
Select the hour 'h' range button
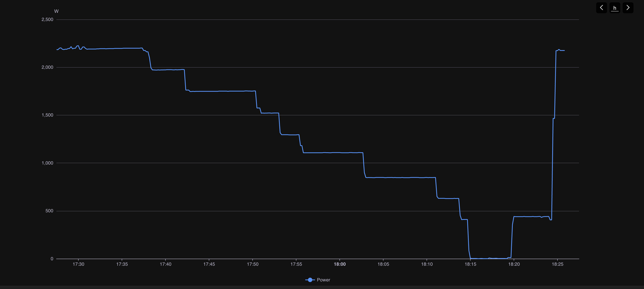(614, 8)
